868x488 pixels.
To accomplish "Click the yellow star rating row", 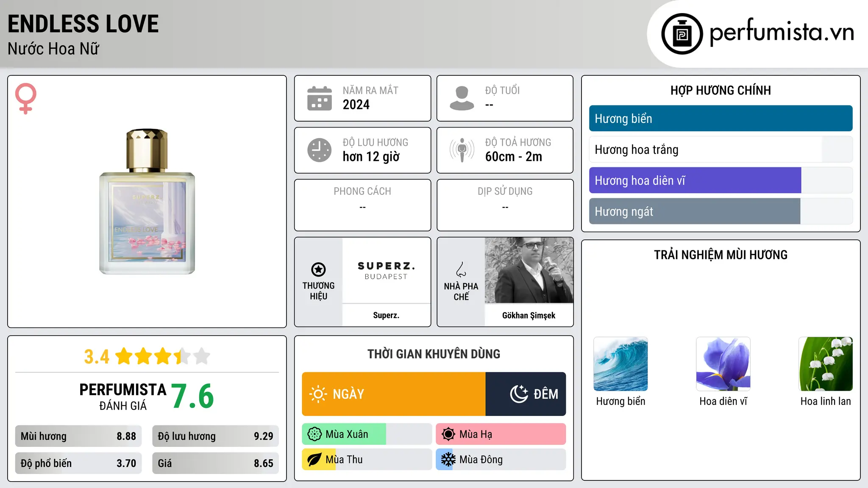I will [x=163, y=356].
